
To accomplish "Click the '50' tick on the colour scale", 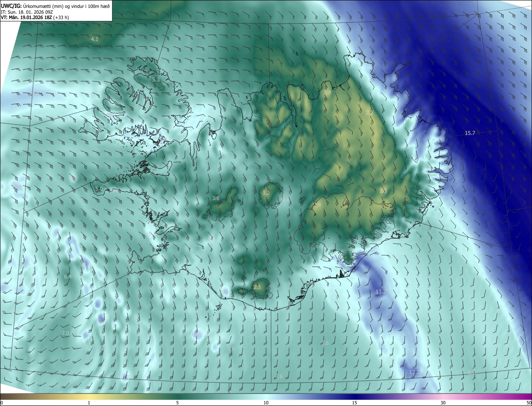I will coord(529,403).
